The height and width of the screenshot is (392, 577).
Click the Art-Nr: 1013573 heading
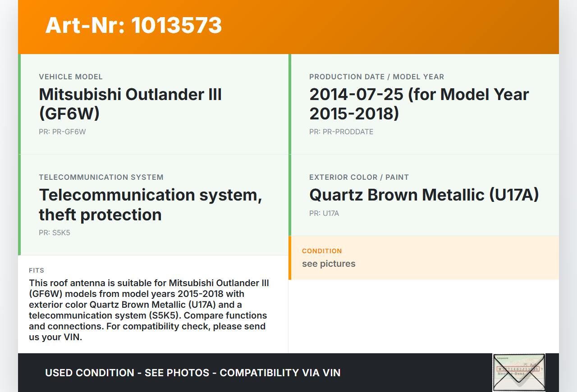point(133,25)
